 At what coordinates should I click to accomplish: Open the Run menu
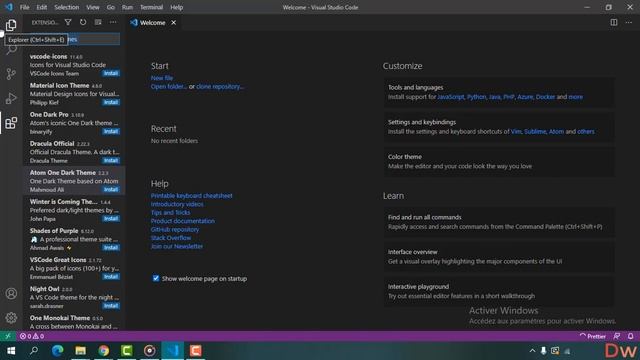127,7
